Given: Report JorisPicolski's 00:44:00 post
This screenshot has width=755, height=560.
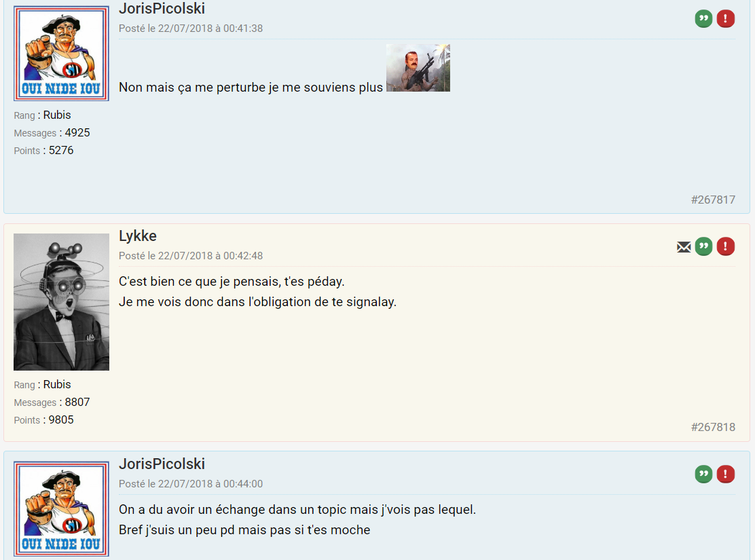Looking at the screenshot, I should (x=726, y=474).
